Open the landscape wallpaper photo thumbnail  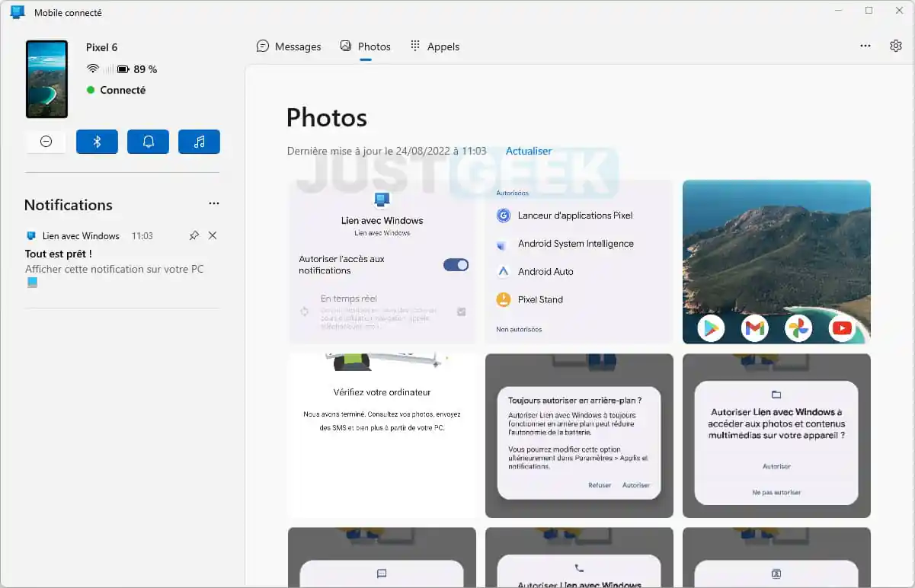[x=776, y=261]
